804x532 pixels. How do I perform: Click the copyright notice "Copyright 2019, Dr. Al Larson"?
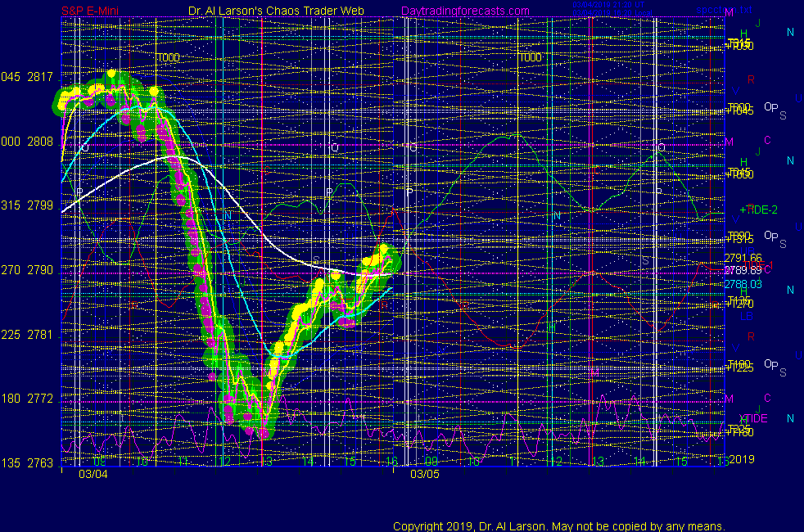click(471, 526)
